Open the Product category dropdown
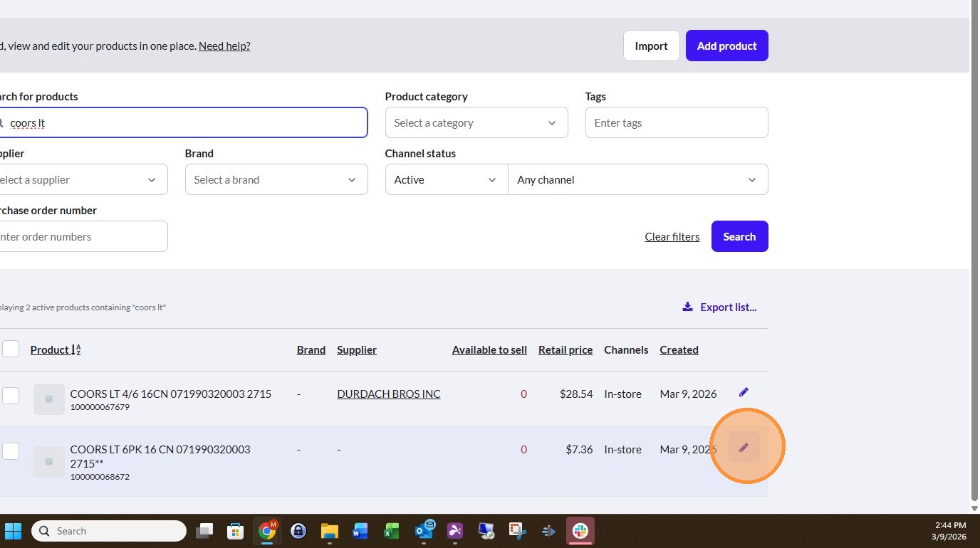980x548 pixels. click(476, 122)
